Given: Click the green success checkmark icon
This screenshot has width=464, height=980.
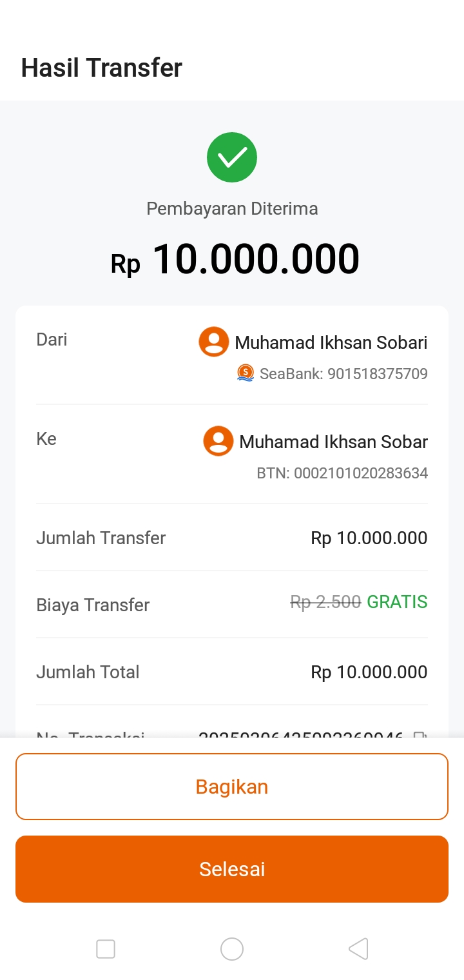Looking at the screenshot, I should (232, 157).
